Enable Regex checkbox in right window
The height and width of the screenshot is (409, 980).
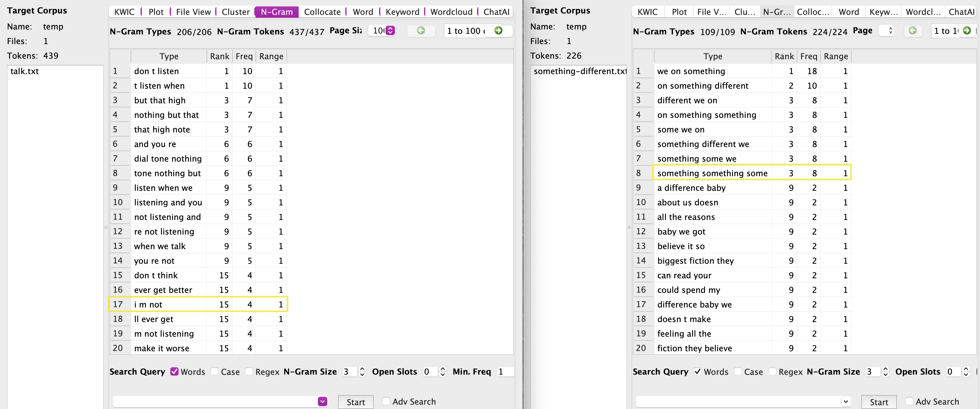point(772,371)
